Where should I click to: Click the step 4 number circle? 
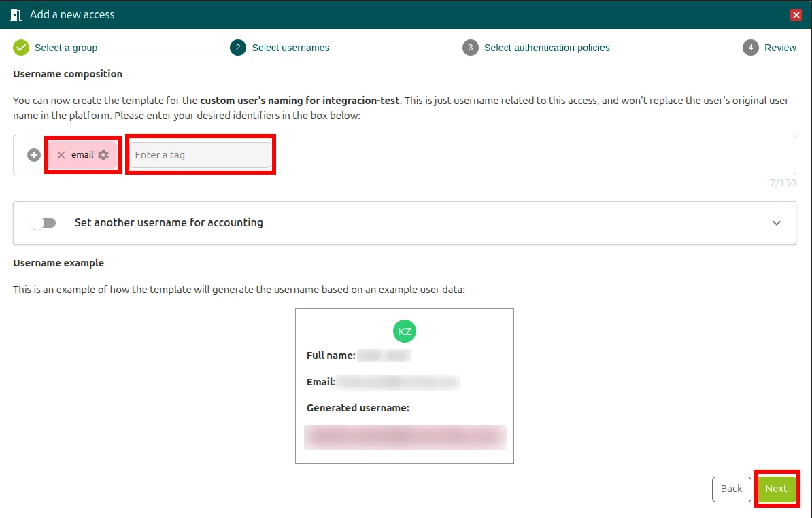click(x=750, y=48)
